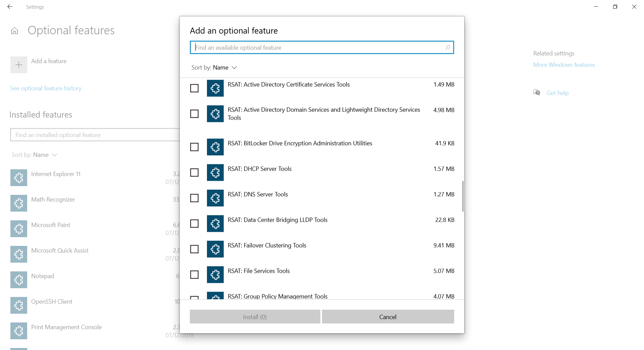The width and height of the screenshot is (644, 350).
Task: Enable RSAT: BitLocker Drive Encryption Administration Utilities
Action: click(194, 147)
